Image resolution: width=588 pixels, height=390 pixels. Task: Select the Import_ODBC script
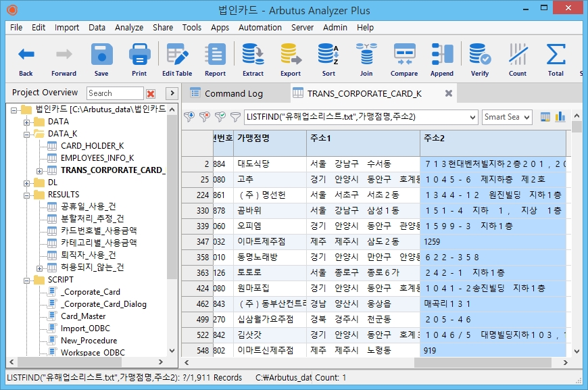[x=86, y=328]
